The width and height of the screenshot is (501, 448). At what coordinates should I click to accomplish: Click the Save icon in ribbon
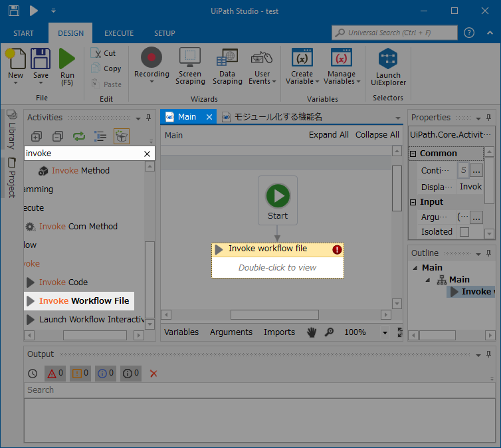click(41, 58)
